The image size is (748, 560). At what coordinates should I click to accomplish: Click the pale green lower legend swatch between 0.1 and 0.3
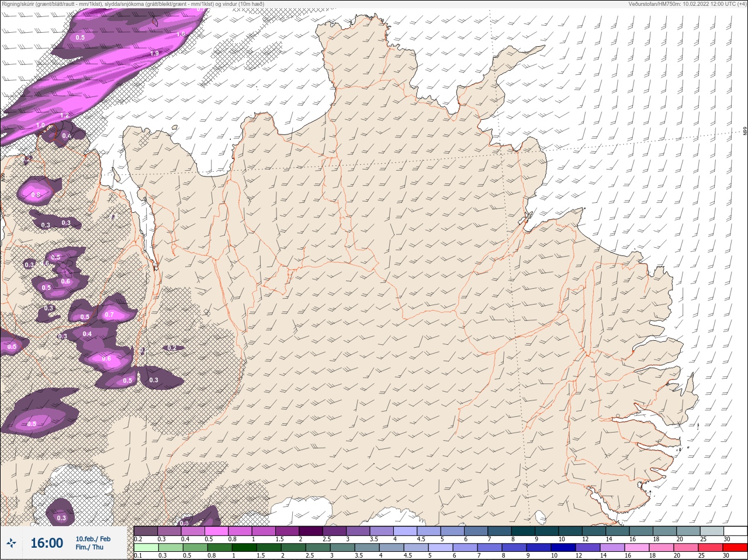click(146, 548)
